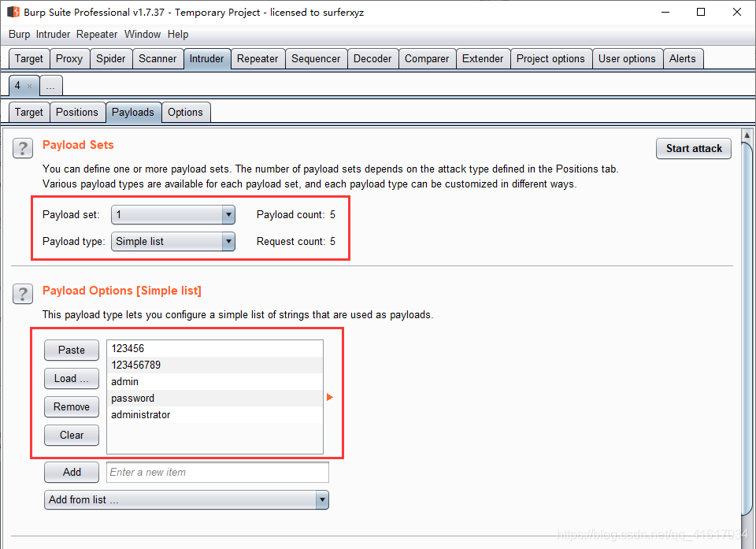Switch to the Proxy tab
This screenshot has height=549, width=756.
pyautogui.click(x=69, y=59)
